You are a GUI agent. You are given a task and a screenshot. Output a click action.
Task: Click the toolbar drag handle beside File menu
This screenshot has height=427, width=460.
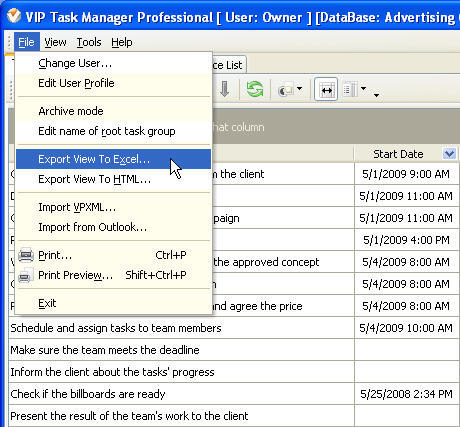pyautogui.click(x=9, y=42)
